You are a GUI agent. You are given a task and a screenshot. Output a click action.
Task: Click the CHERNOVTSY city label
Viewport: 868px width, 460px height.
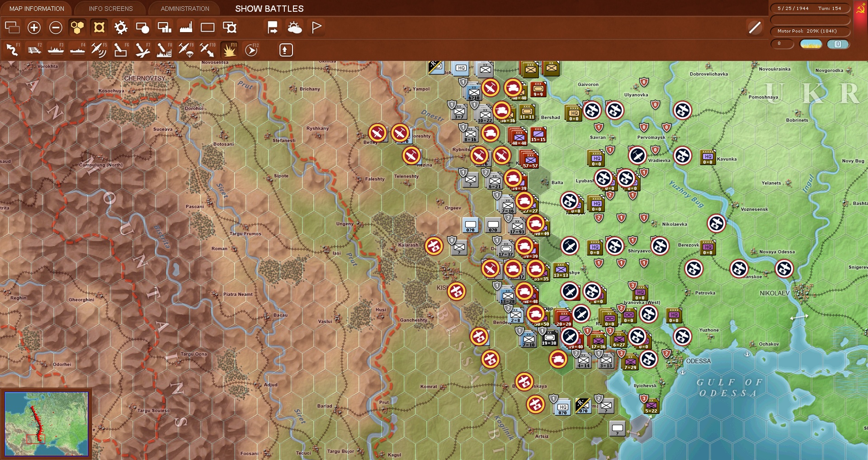pos(145,78)
